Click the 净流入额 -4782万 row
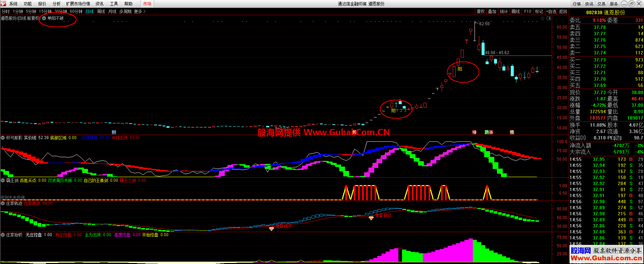This screenshot has height=264, width=644. [x=606, y=145]
